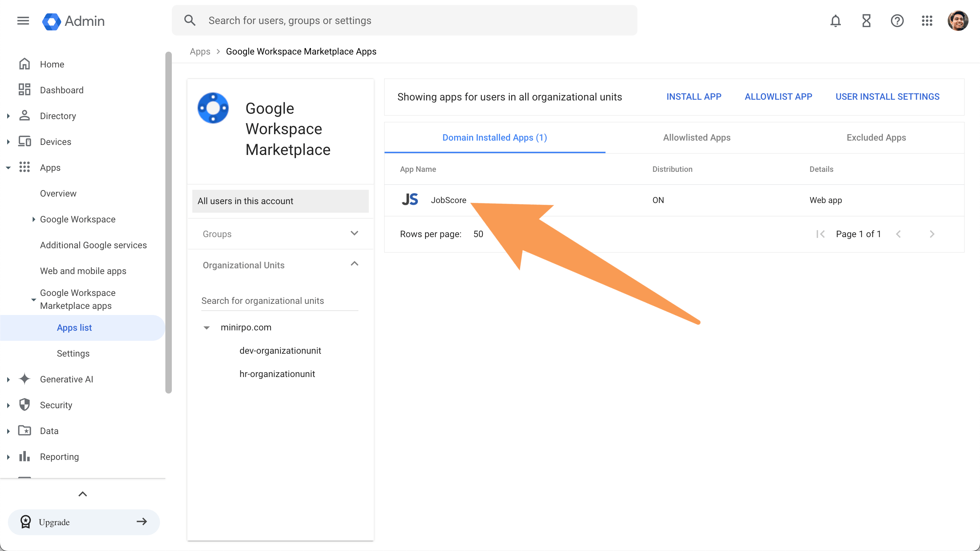Click the Generative AI sparkle icon
This screenshot has height=551, width=980.
(25, 379)
